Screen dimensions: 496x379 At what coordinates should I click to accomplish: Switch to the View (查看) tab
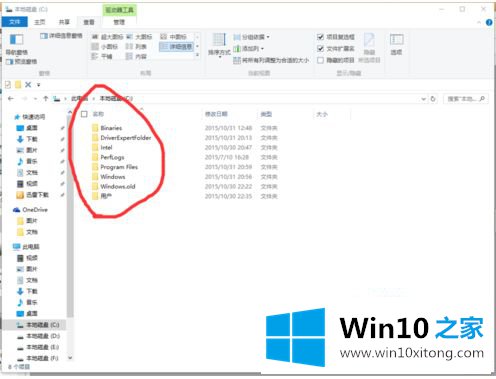(x=89, y=22)
